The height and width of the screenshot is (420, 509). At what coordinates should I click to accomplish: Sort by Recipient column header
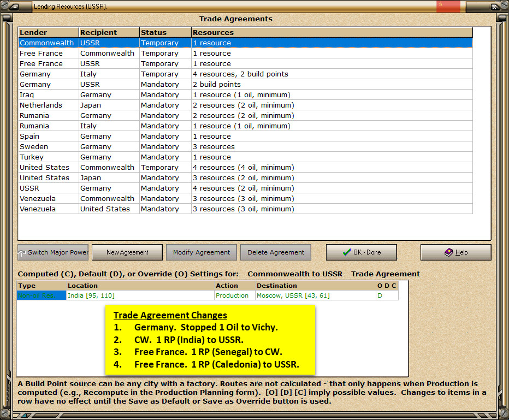point(109,32)
